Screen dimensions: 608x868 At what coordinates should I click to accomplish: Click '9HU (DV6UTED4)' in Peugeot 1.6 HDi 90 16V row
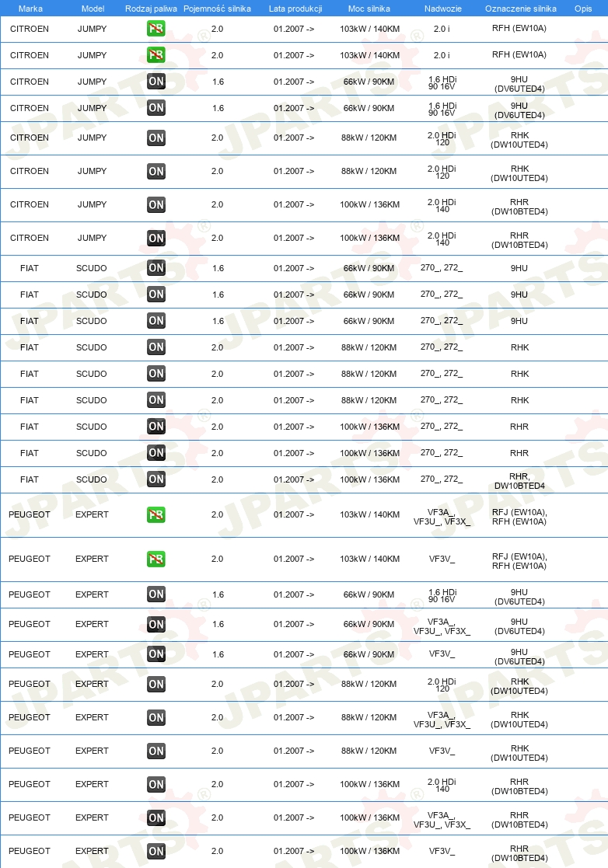[519, 597]
